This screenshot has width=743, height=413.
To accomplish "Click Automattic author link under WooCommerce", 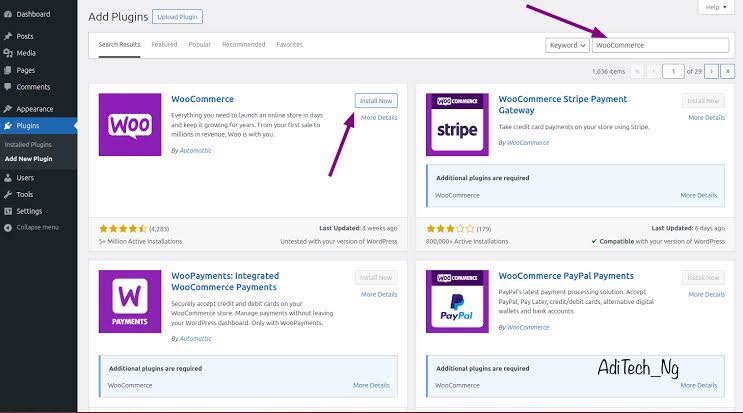I will (195, 151).
